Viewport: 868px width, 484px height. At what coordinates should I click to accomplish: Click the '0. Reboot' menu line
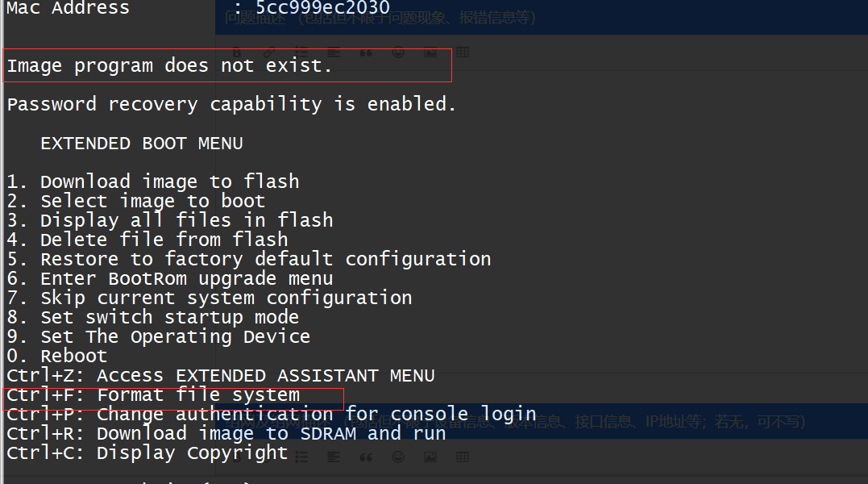pyautogui.click(x=57, y=356)
